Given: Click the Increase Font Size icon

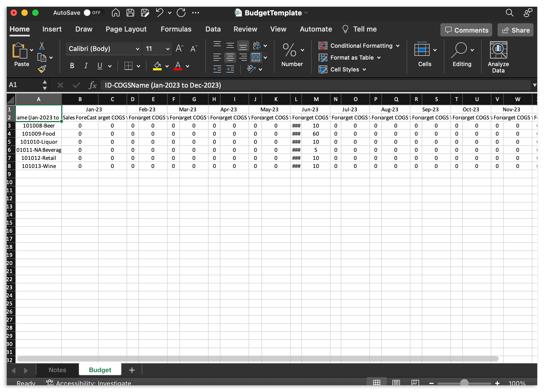Looking at the screenshot, I should [179, 49].
